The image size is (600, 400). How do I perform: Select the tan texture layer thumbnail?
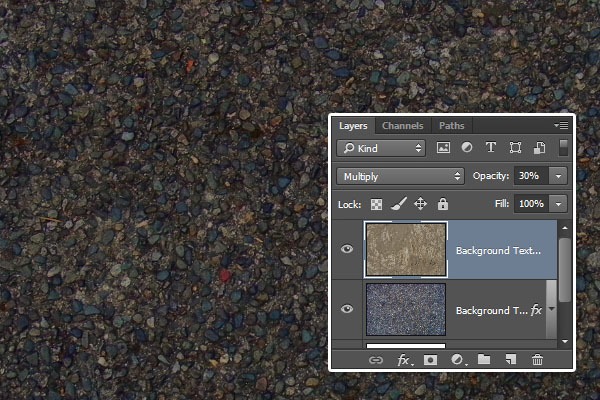[x=405, y=249]
